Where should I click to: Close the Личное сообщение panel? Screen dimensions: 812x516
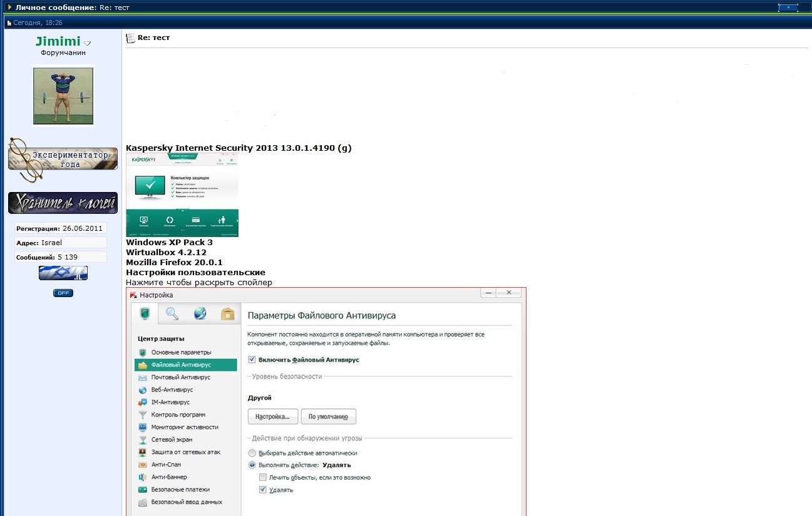click(x=788, y=8)
